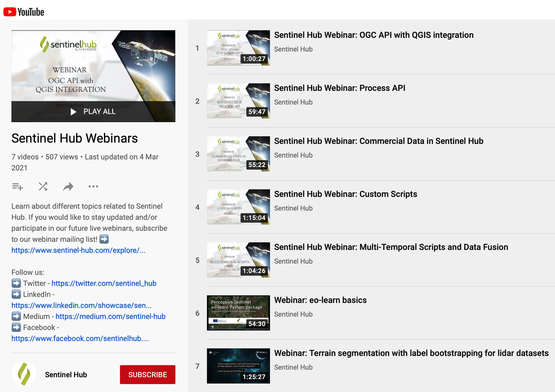Subscribe to Sentinel Hub channel
Viewport: 555px width, 392px height.
(x=148, y=375)
